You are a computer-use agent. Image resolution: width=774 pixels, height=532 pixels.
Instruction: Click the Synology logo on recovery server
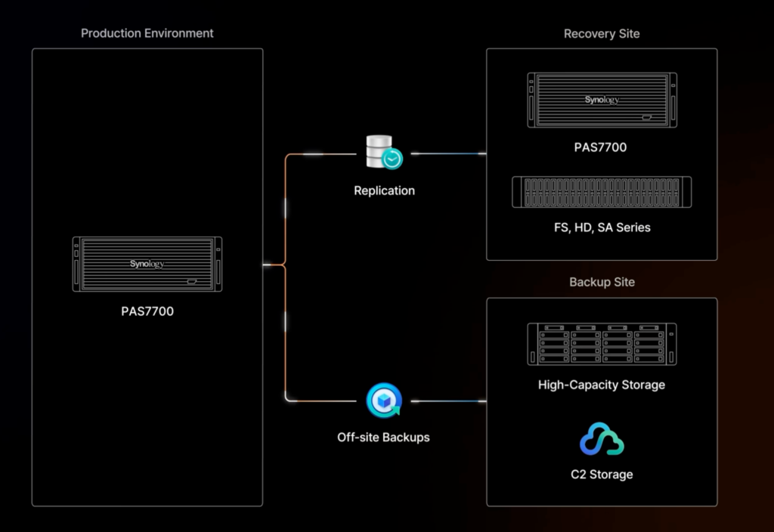pyautogui.click(x=602, y=100)
